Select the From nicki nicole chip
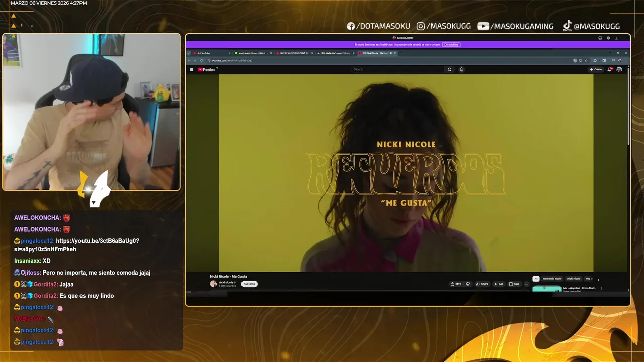This screenshot has height=362, width=644. coord(552,279)
